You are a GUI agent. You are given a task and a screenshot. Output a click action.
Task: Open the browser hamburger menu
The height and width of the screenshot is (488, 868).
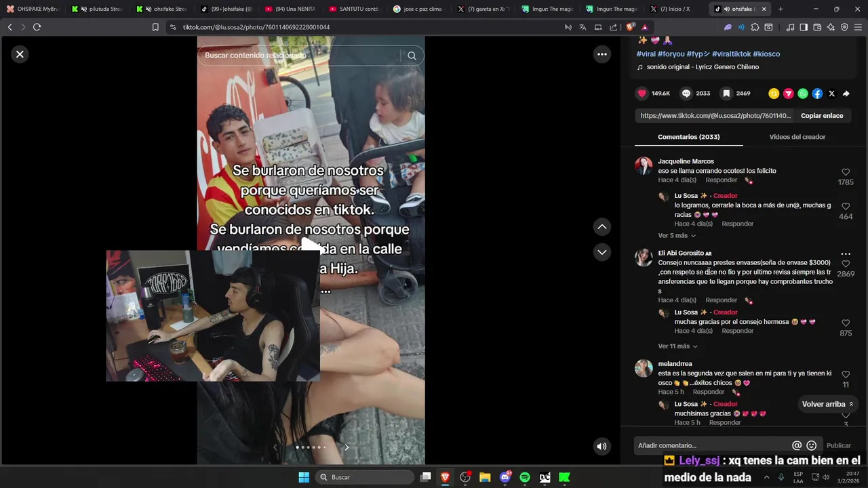pyautogui.click(x=858, y=27)
